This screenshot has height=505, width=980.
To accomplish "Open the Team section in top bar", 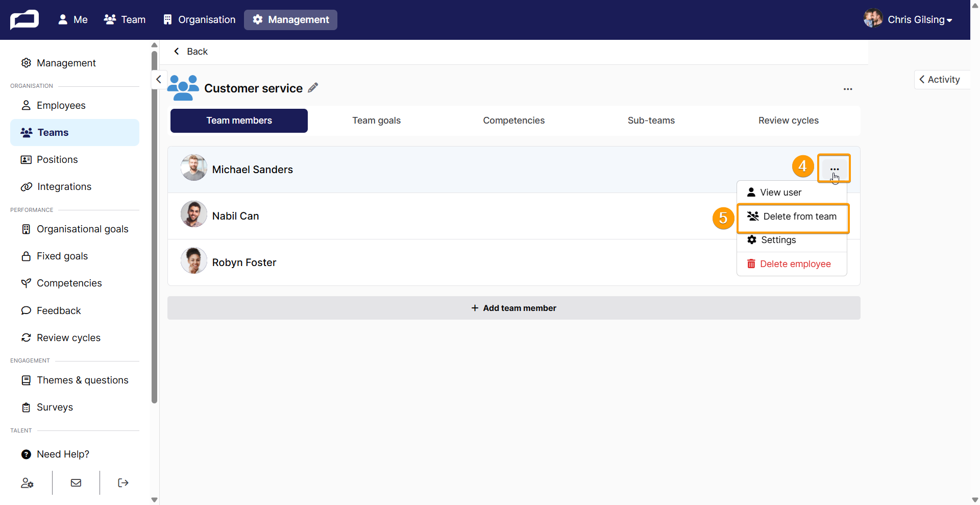I will [x=125, y=20].
